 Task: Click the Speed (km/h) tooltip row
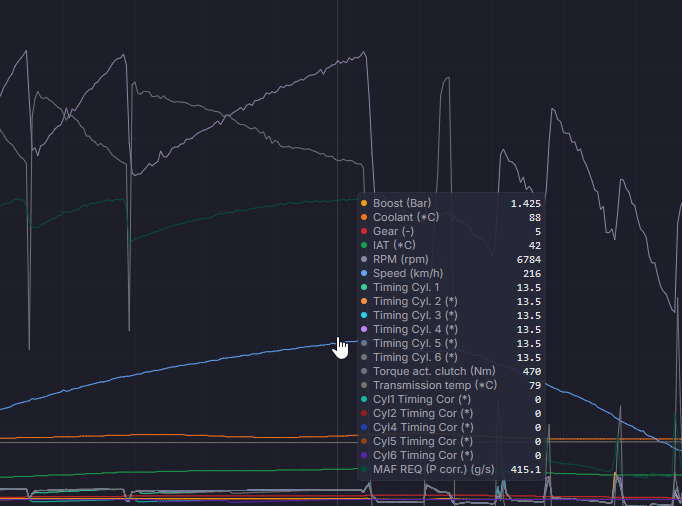pos(451,273)
